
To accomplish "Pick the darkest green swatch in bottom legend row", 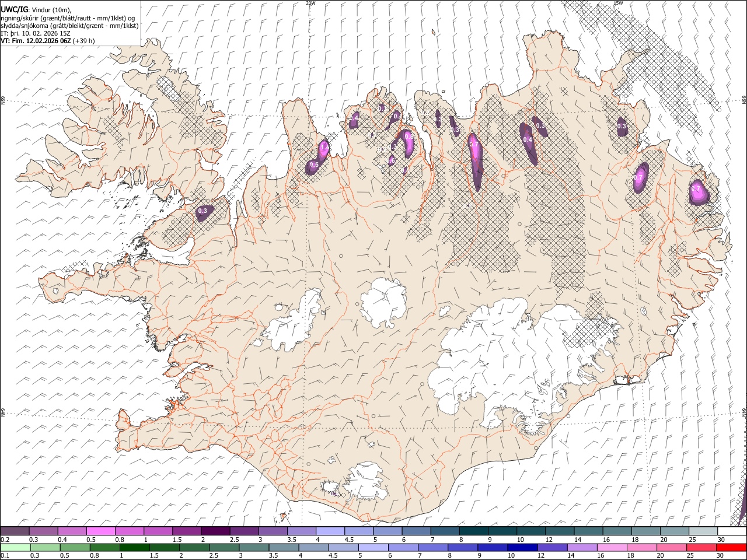I will pyautogui.click(x=134, y=548).
